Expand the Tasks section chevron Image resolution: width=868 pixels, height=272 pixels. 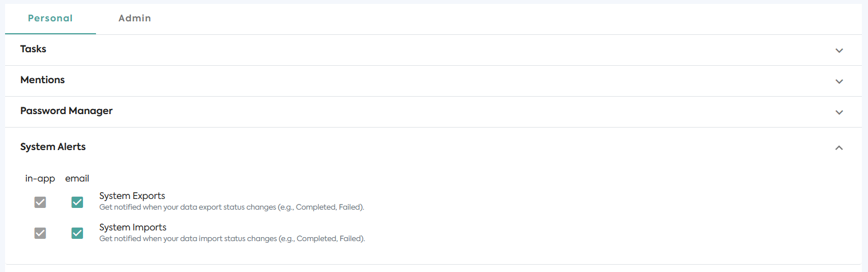click(839, 51)
